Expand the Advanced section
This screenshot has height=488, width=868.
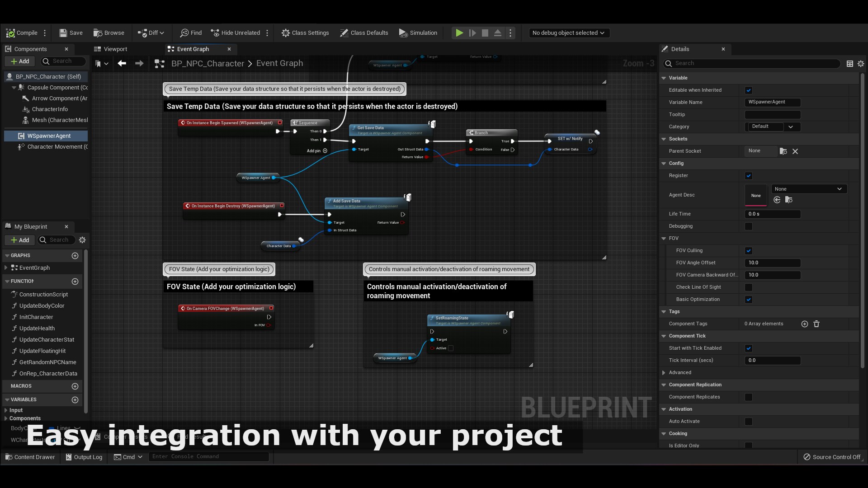pos(664,373)
